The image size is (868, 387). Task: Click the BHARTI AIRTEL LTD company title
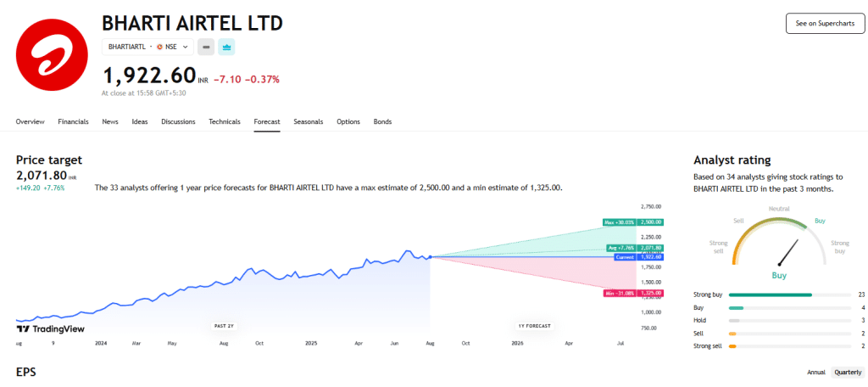pyautogui.click(x=192, y=23)
